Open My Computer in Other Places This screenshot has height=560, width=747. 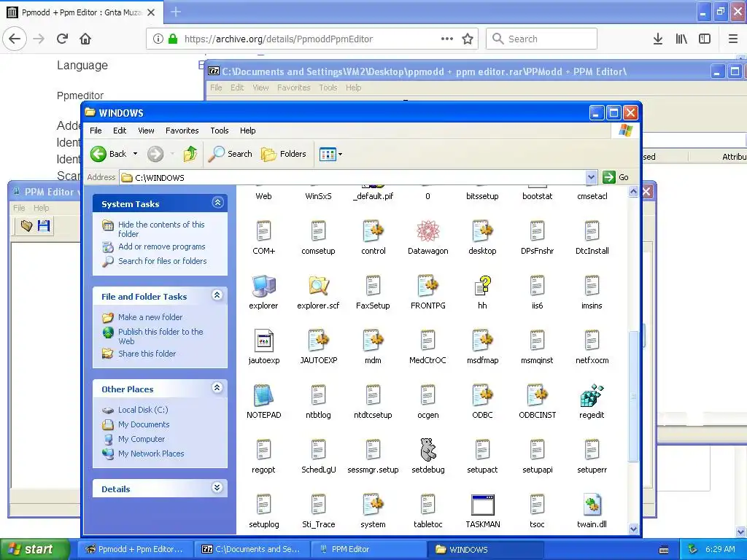tap(142, 439)
